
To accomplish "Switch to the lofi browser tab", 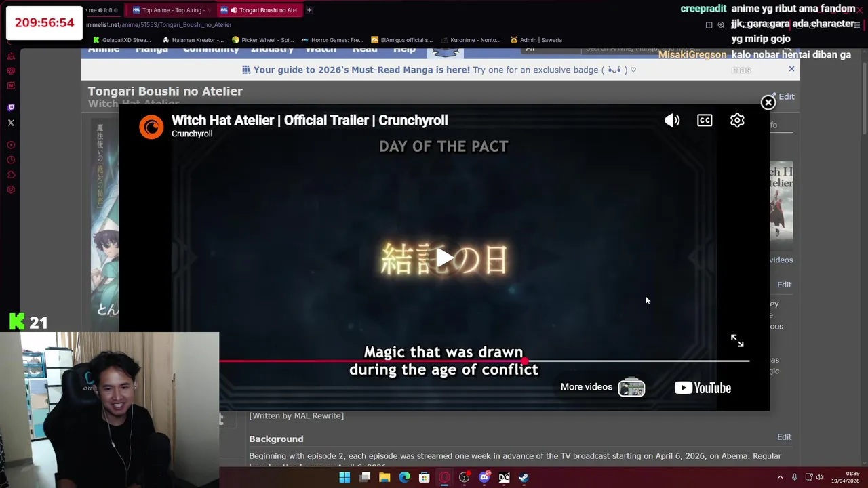I will click(x=103, y=10).
